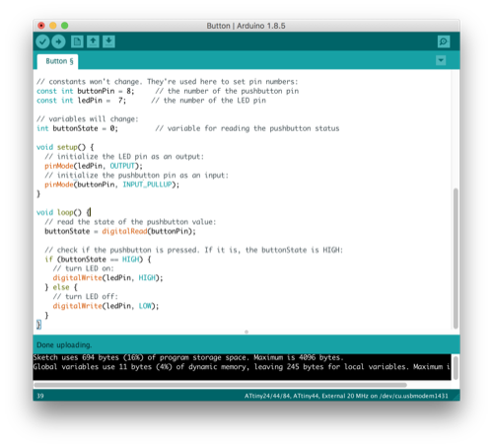The image size is (493, 448).
Task: Click the Verify checkmark button
Action: tap(42, 41)
